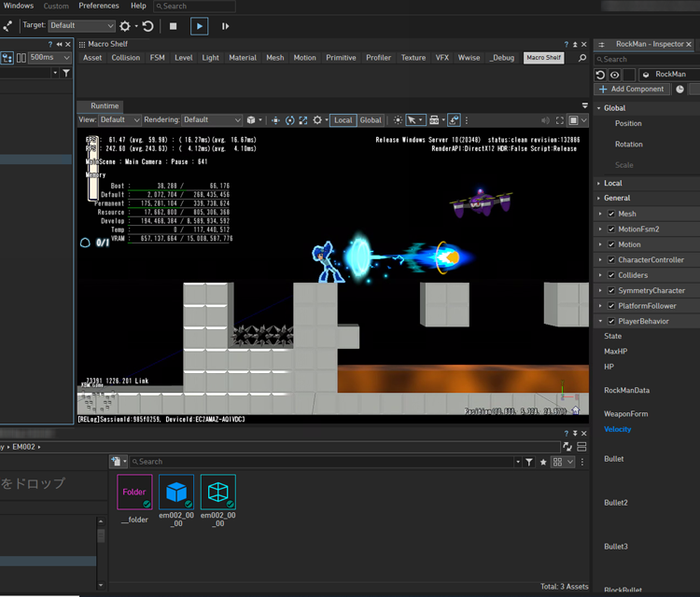Image resolution: width=700 pixels, height=597 pixels.
Task: Click the eye visibility icon in Inspector
Action: [614, 75]
